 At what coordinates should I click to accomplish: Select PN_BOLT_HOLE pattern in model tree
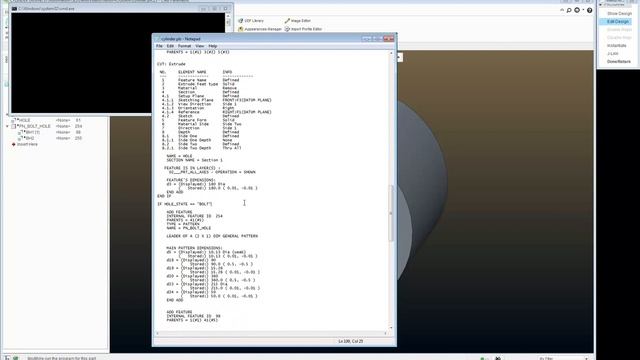(31, 126)
